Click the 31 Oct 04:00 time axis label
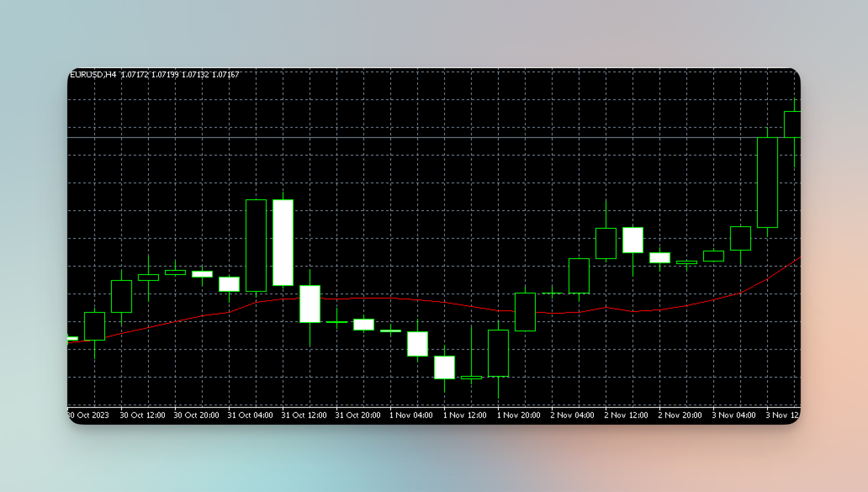 click(x=250, y=415)
